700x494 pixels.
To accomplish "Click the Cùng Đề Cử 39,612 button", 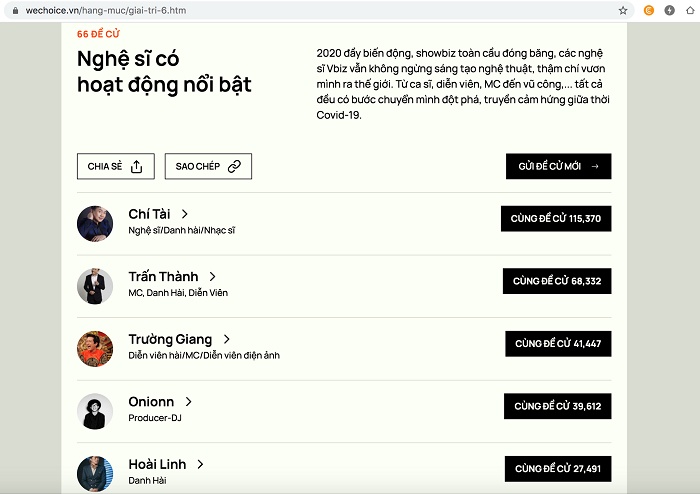I will click(x=557, y=406).
